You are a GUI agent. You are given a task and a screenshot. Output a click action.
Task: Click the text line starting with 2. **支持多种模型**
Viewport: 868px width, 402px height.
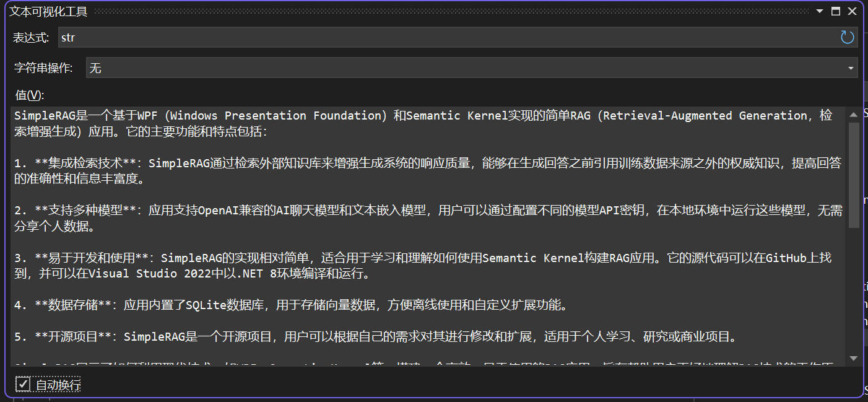[x=428, y=211]
